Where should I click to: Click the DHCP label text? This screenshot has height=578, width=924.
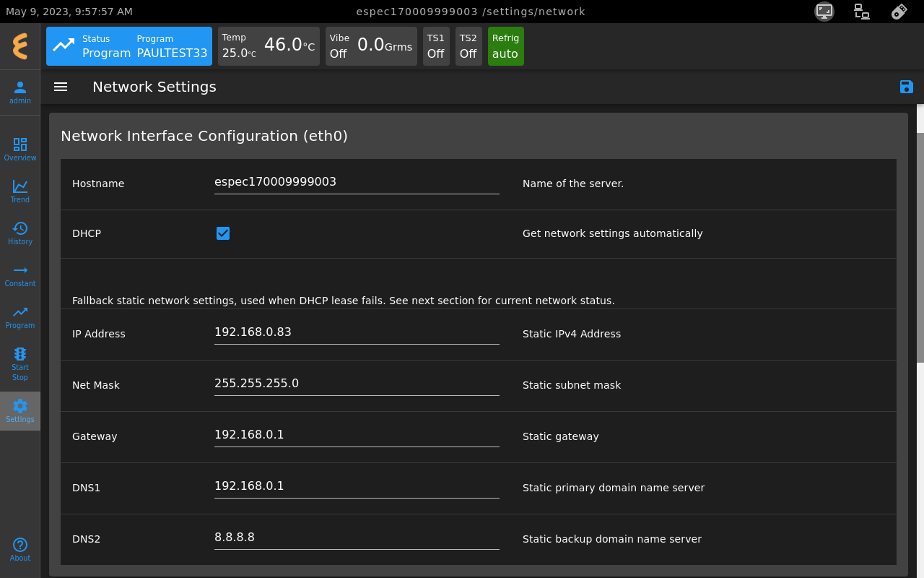point(87,233)
